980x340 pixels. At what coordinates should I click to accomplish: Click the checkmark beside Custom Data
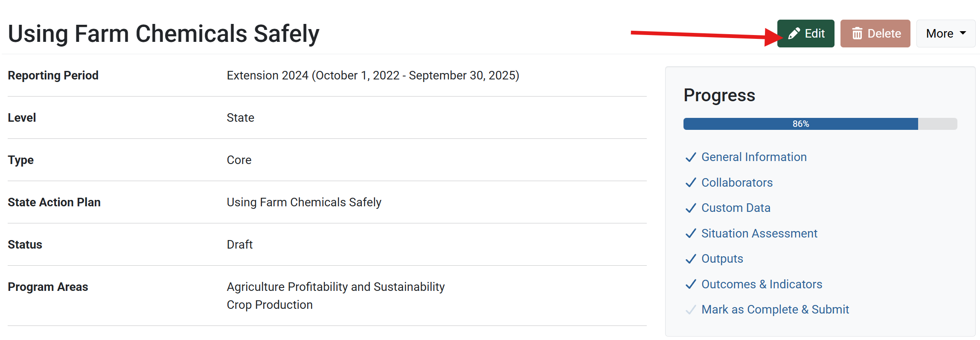pyautogui.click(x=691, y=208)
